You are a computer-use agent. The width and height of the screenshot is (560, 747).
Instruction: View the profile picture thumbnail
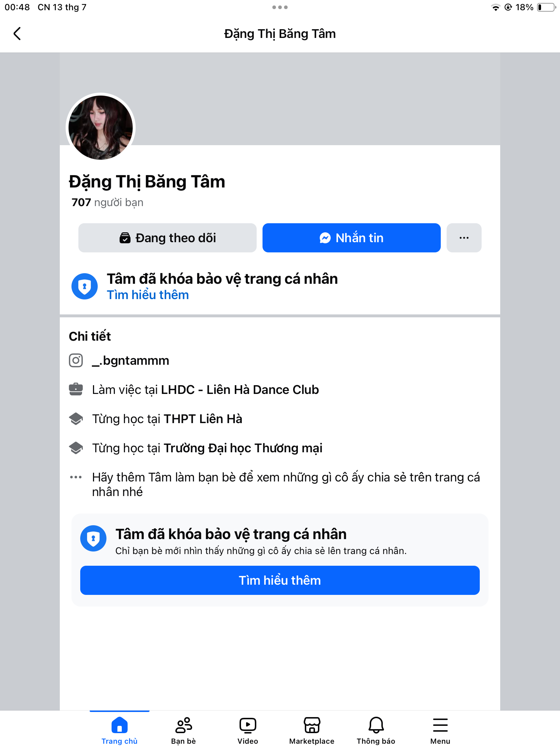[x=101, y=128]
